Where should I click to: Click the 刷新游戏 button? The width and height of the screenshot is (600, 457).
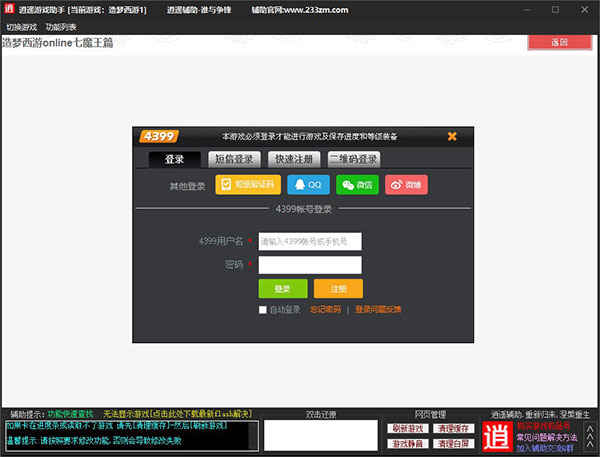[408, 429]
